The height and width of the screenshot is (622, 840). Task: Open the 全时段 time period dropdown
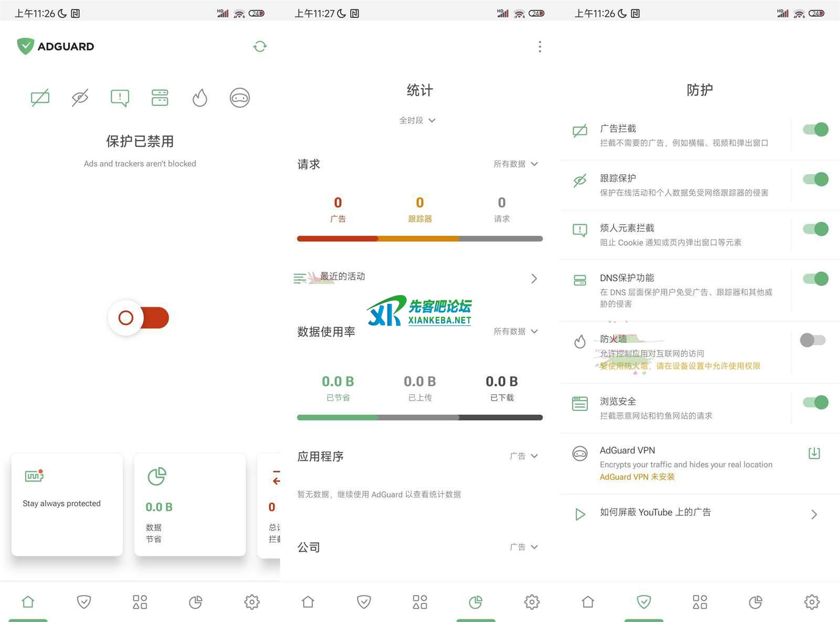click(x=418, y=120)
